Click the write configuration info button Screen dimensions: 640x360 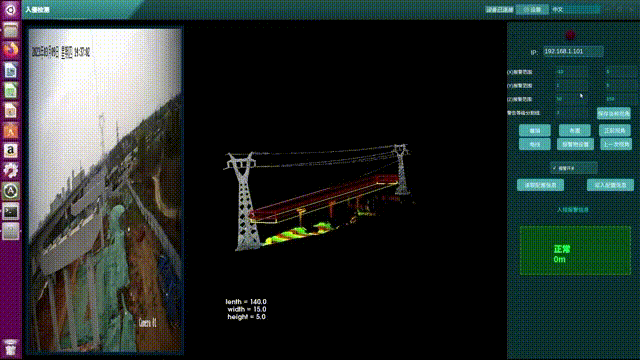610,185
